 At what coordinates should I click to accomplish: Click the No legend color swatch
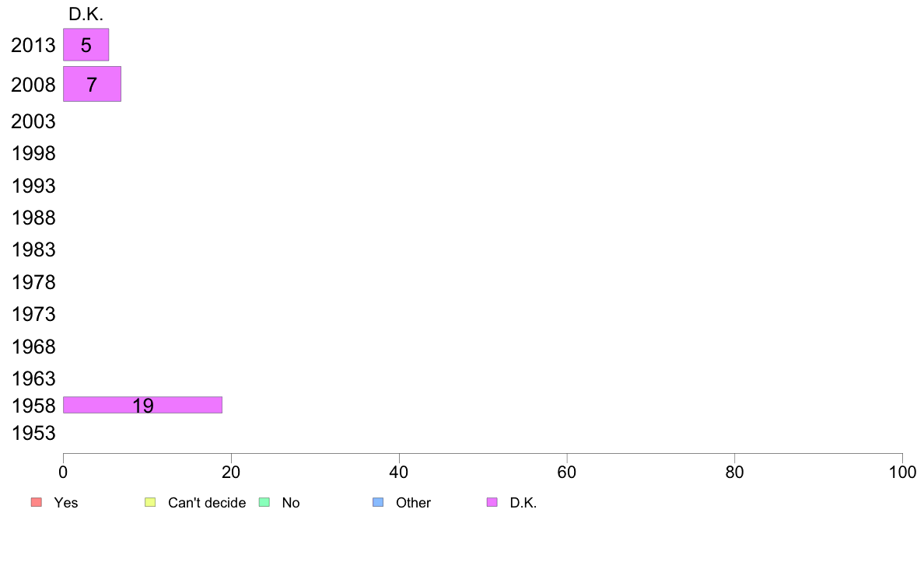click(x=264, y=502)
